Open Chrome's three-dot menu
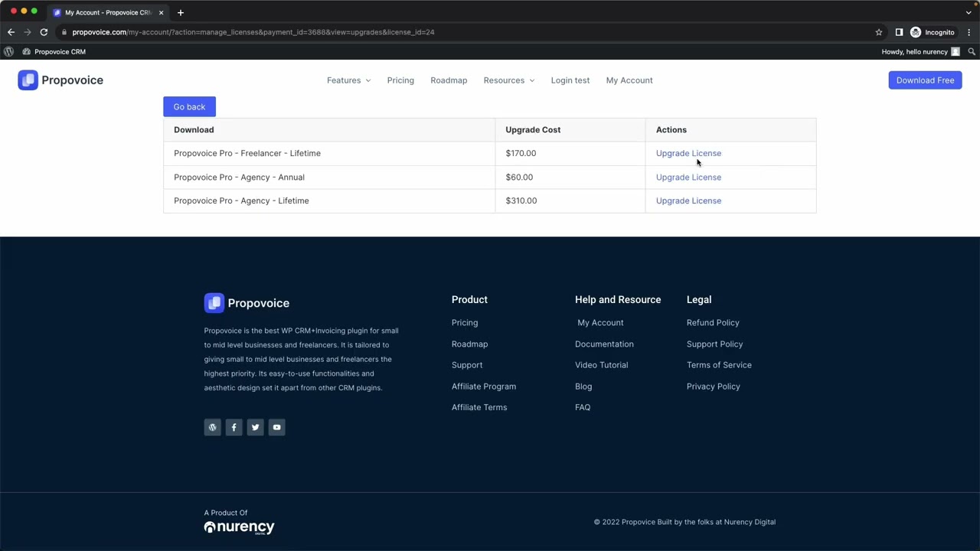This screenshot has width=980, height=551. click(x=969, y=32)
